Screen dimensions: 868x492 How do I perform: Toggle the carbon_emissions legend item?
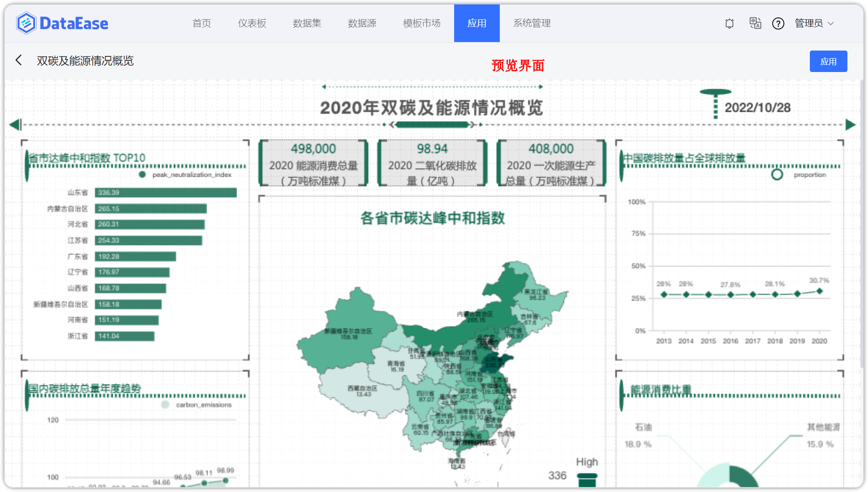[196, 404]
